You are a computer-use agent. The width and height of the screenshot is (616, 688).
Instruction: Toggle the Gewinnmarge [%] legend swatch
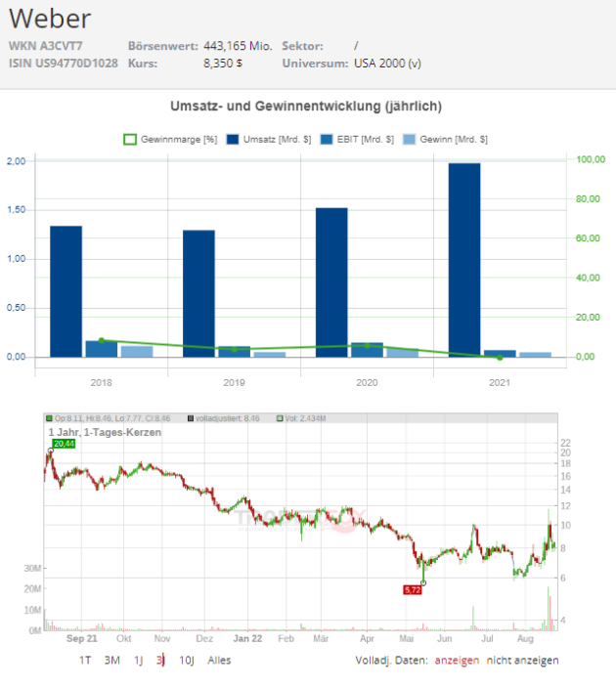click(130, 140)
